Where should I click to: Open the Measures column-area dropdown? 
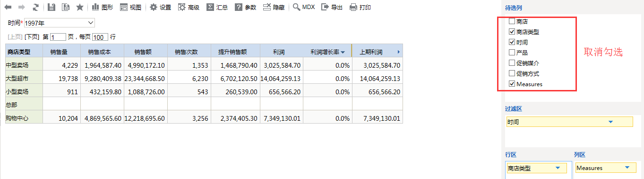[x=627, y=168]
